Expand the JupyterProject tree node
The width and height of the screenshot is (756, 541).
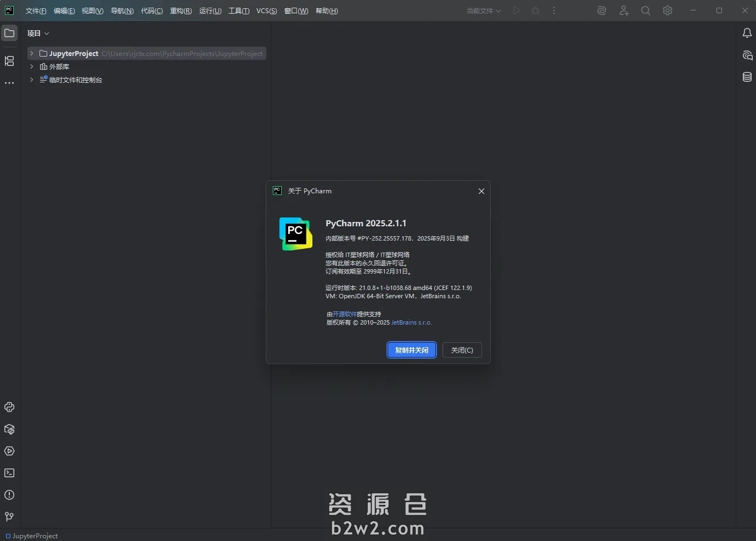(31, 53)
